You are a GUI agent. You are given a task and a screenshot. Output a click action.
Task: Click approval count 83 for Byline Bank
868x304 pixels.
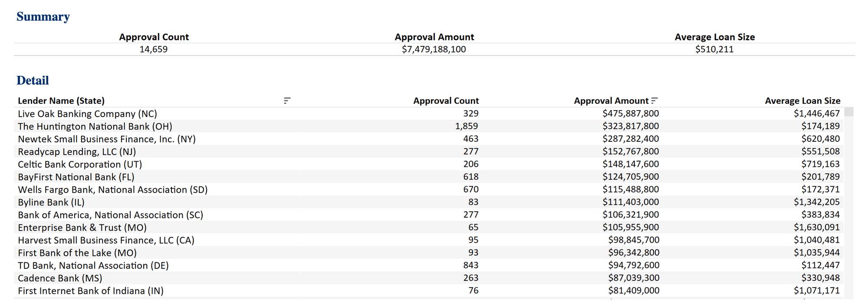coord(473,202)
